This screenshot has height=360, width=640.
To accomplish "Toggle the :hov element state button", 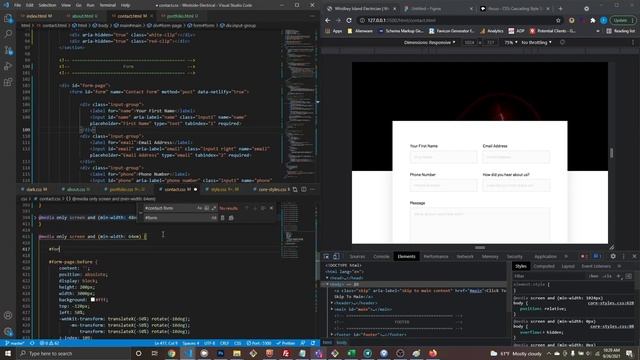I will [x=593, y=276].
